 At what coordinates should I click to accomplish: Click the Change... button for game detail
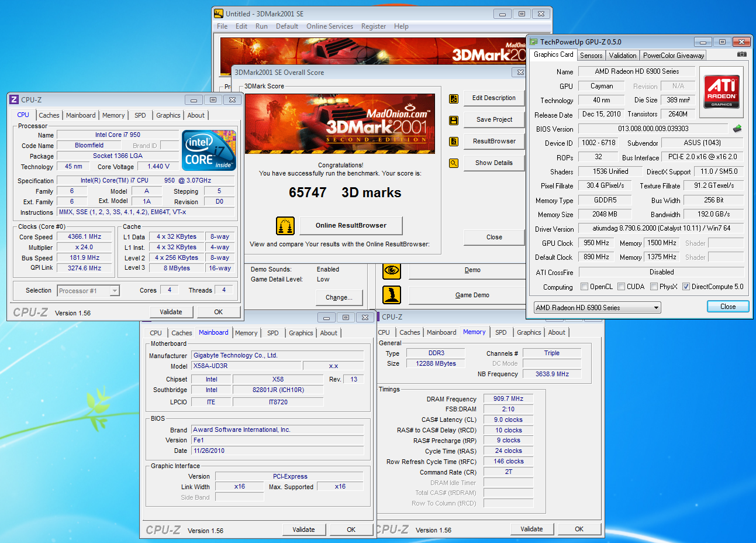pyautogui.click(x=339, y=298)
